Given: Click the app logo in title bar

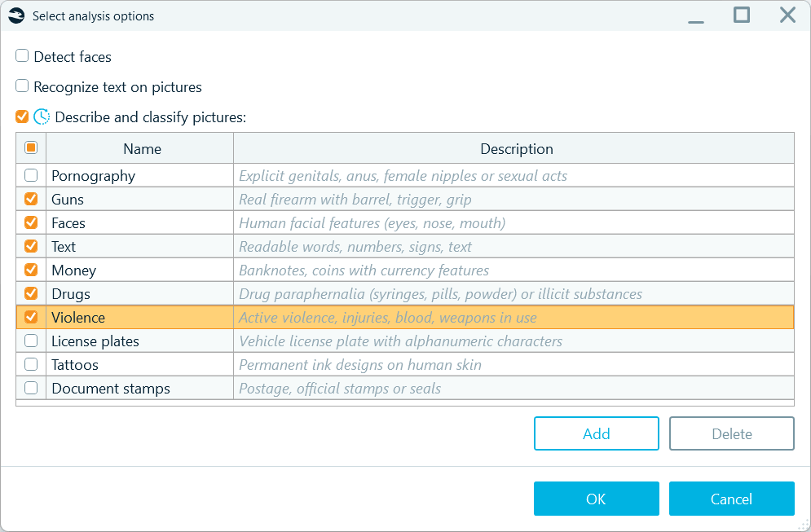Looking at the screenshot, I should pos(16,15).
